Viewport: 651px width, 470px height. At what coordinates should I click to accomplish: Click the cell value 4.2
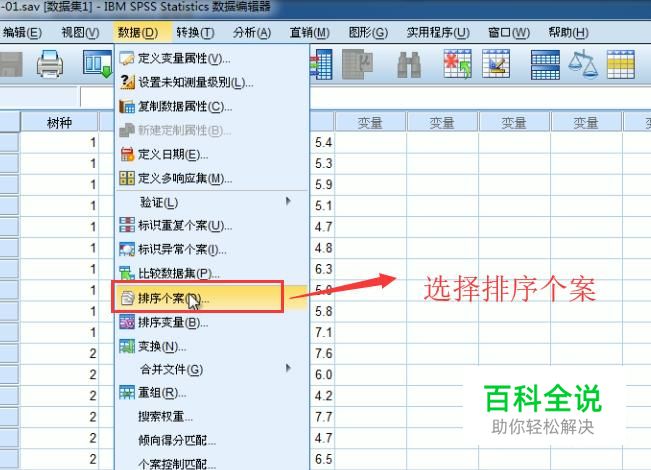(323, 396)
